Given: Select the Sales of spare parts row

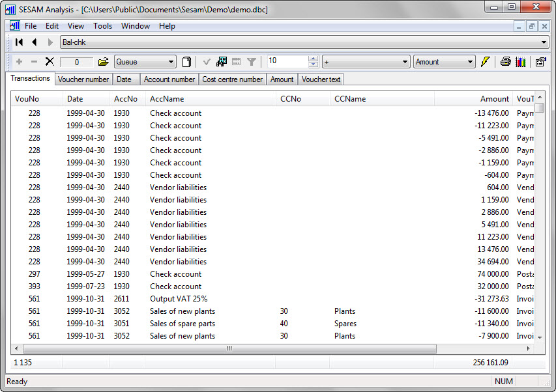Looking at the screenshot, I should pos(272,324).
